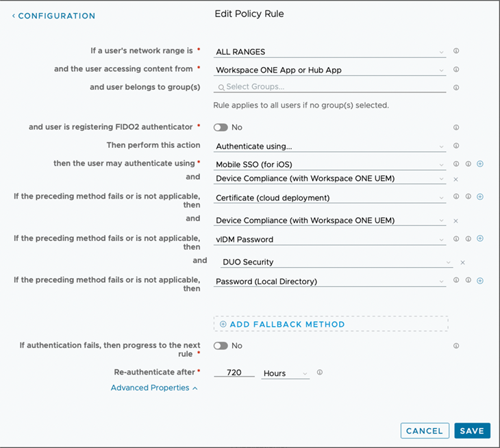Click the Select Groups search field
This screenshot has height=448, width=500.
pyautogui.click(x=329, y=87)
